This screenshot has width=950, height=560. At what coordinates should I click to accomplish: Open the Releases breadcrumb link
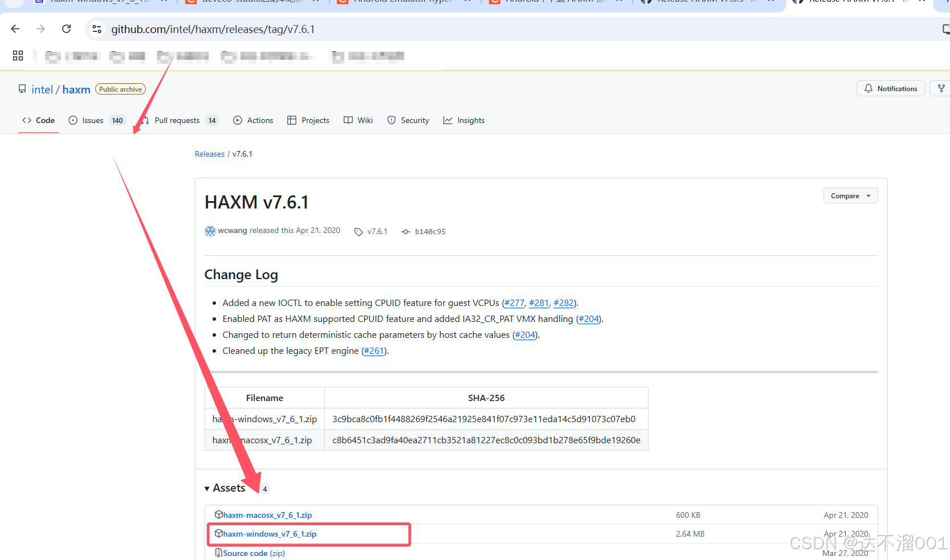[x=210, y=154]
